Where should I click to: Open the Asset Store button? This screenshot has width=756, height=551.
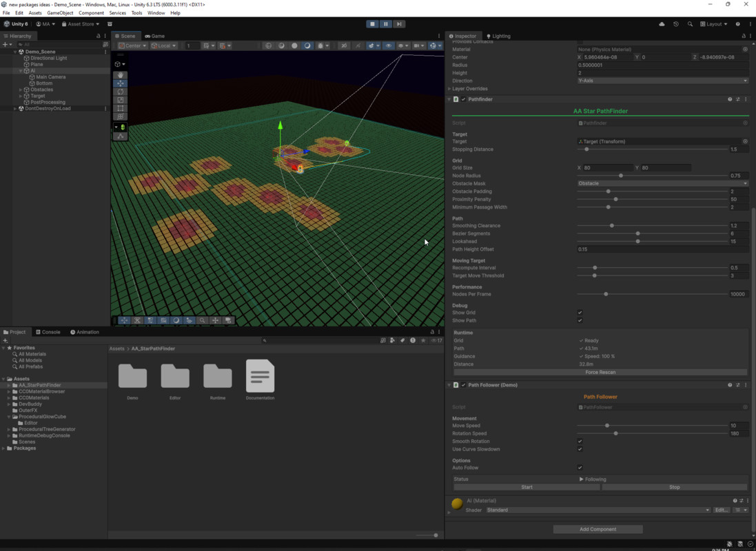click(x=81, y=23)
